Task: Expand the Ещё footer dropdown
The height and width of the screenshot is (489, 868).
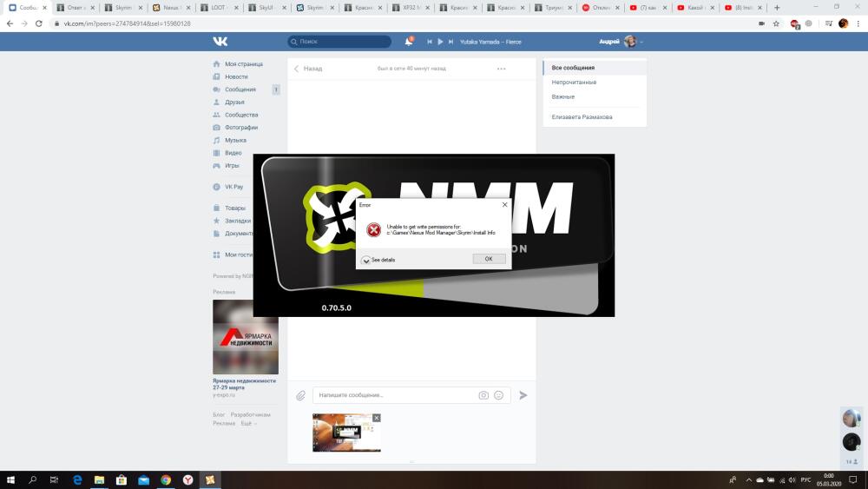Action: tap(248, 423)
